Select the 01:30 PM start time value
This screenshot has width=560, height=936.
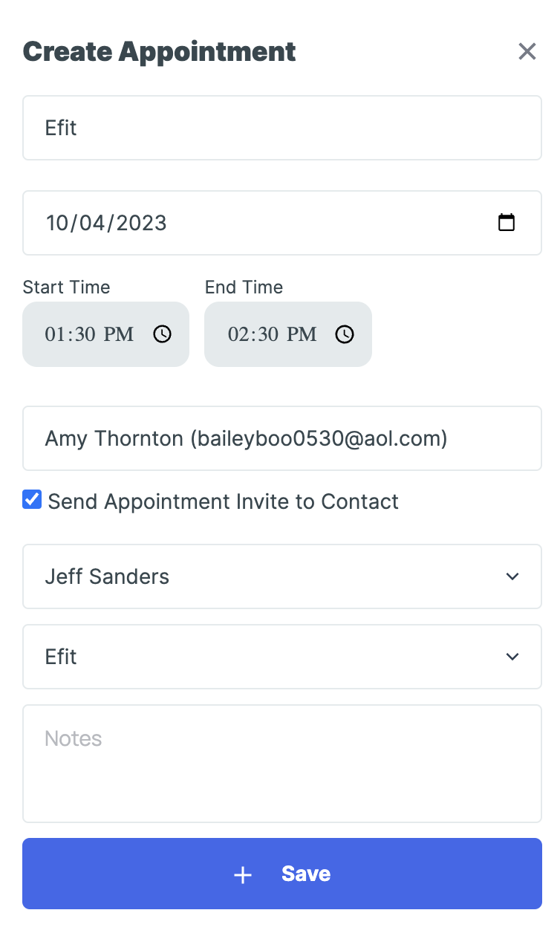coord(89,334)
